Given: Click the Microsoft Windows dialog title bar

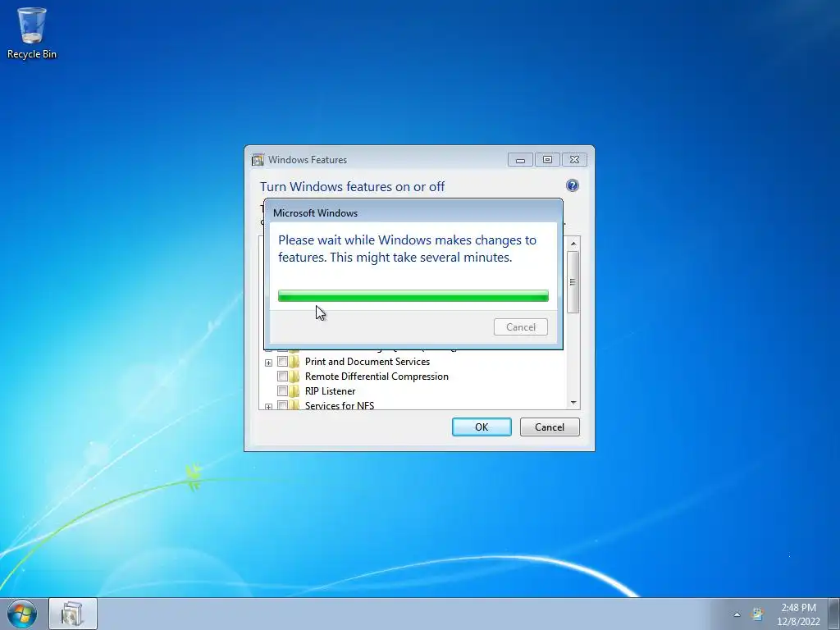Looking at the screenshot, I should click(413, 212).
